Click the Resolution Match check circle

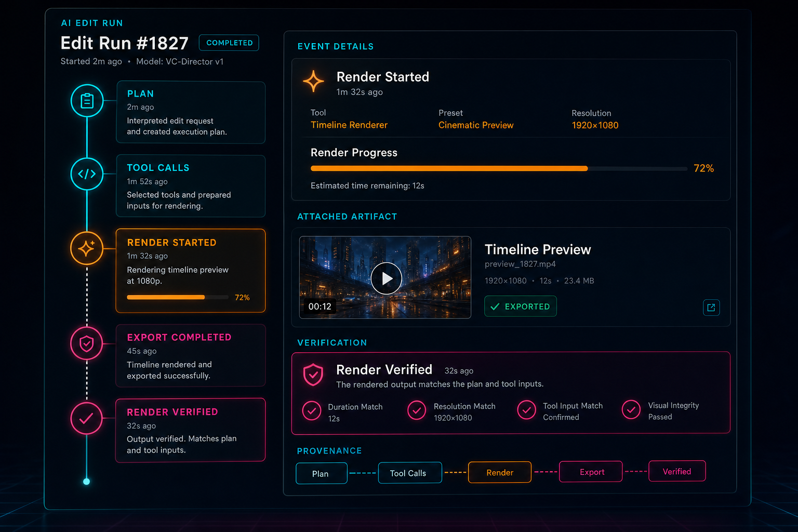[417, 410]
